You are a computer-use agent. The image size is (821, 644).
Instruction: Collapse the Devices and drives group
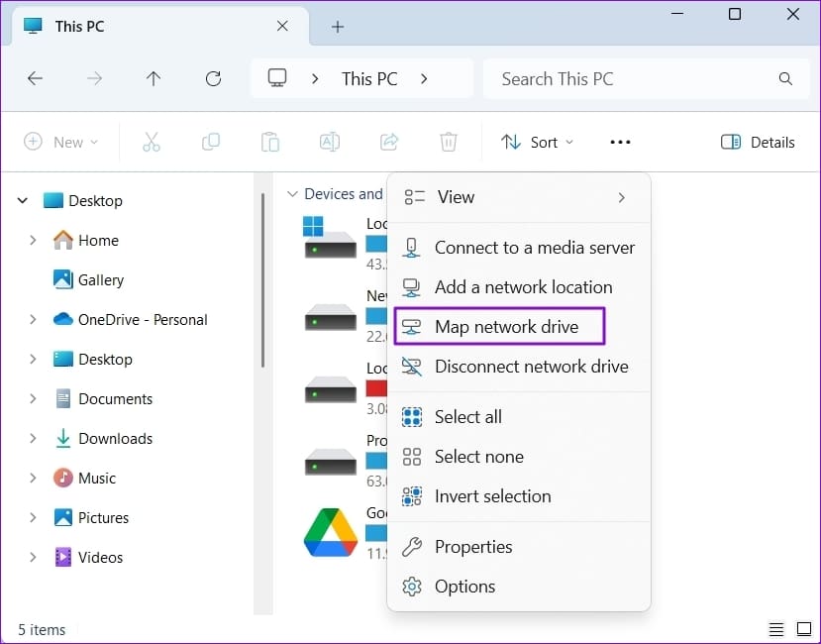pyautogui.click(x=292, y=194)
